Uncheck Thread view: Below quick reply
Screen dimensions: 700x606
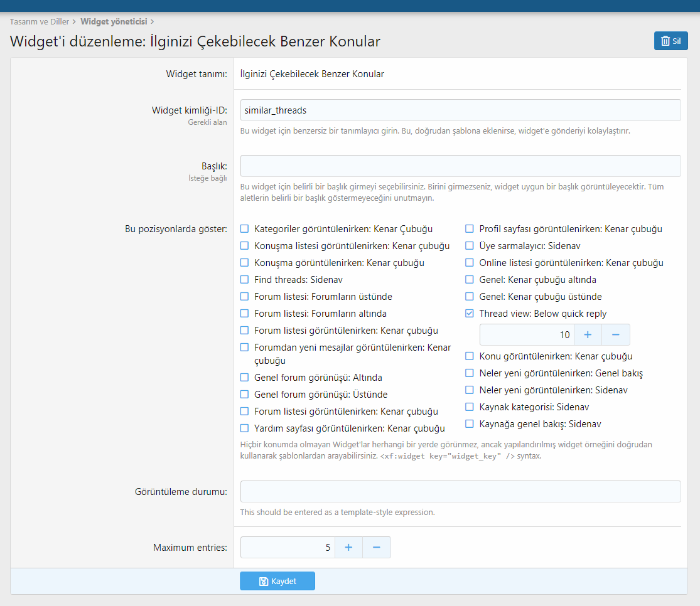tap(470, 314)
